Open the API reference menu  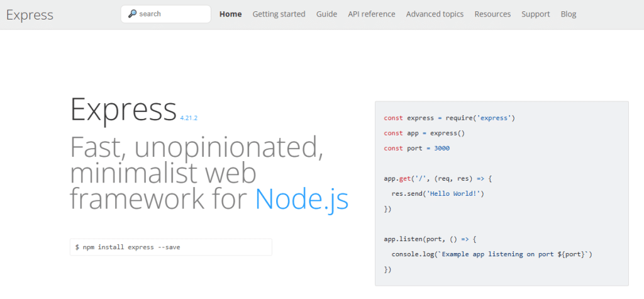[372, 14]
